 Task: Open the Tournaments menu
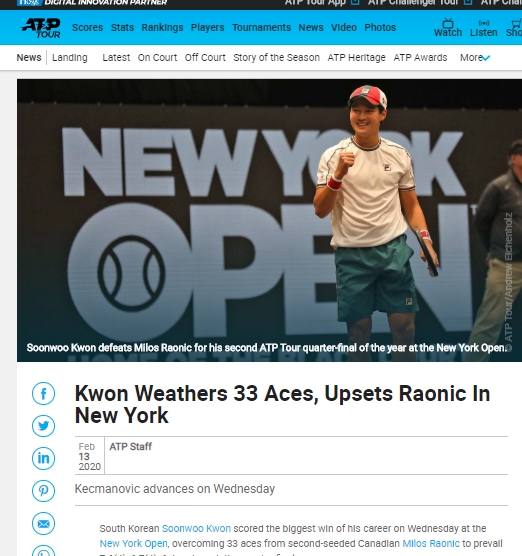coord(261,27)
